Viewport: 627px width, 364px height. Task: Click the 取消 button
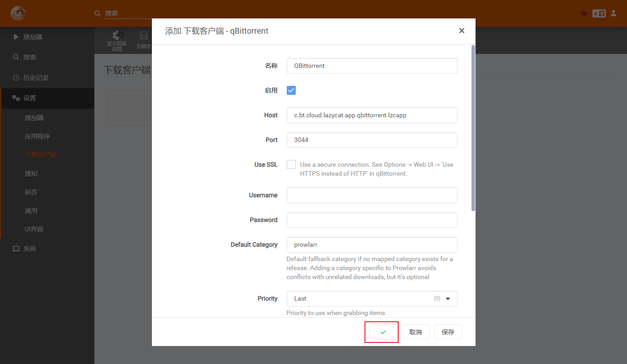click(x=416, y=332)
